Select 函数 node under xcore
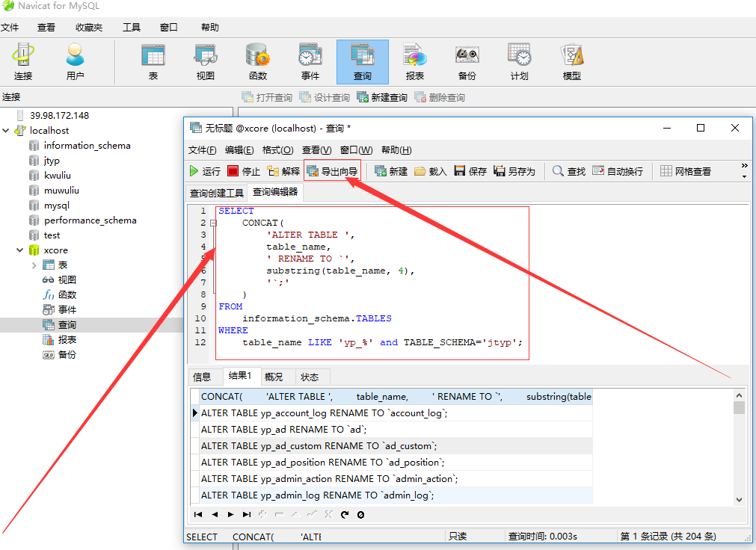 pyautogui.click(x=67, y=295)
